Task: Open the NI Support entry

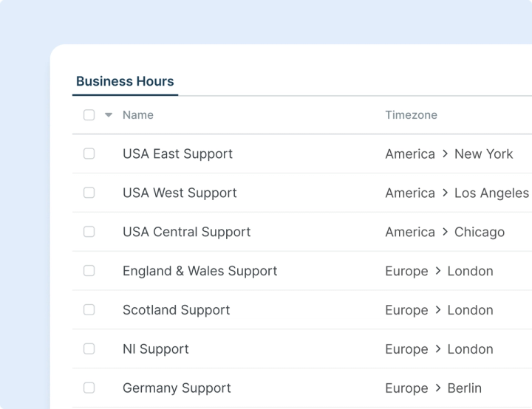Action: [155, 349]
